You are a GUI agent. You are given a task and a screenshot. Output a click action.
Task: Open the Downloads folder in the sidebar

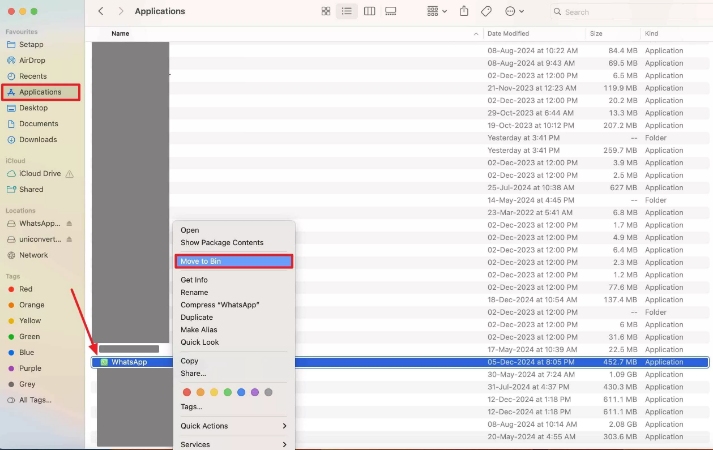coord(38,139)
